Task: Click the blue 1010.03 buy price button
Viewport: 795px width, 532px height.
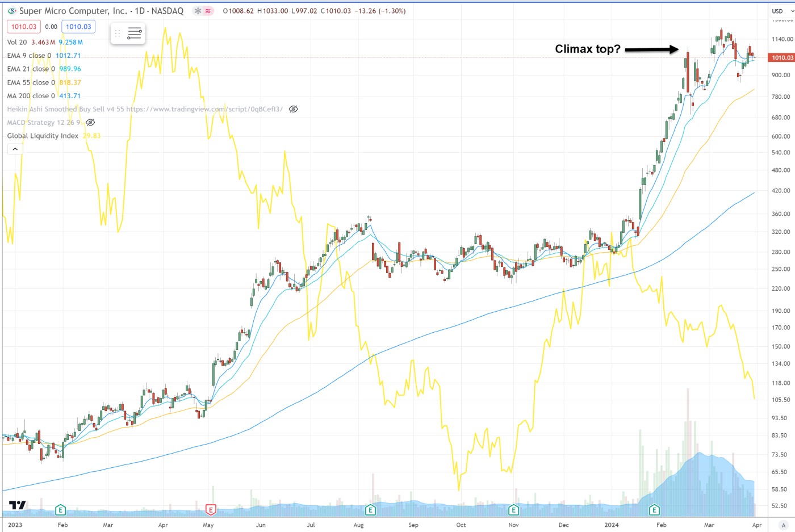Action: click(x=78, y=27)
